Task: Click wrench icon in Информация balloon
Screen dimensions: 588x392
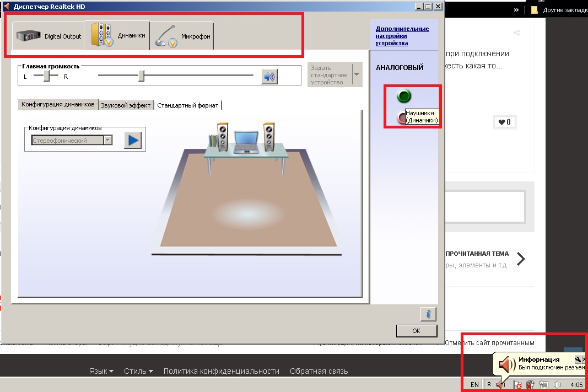Action: 578,359
